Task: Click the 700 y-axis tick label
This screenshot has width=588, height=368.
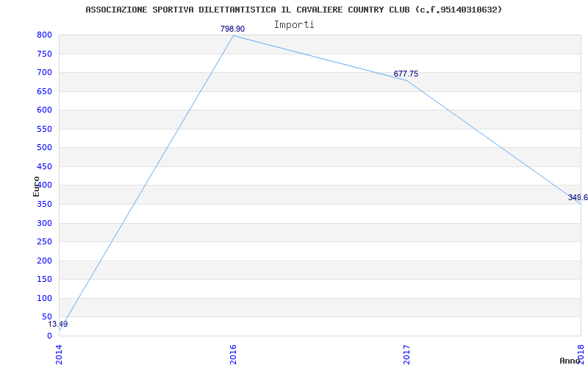Action: (x=44, y=72)
